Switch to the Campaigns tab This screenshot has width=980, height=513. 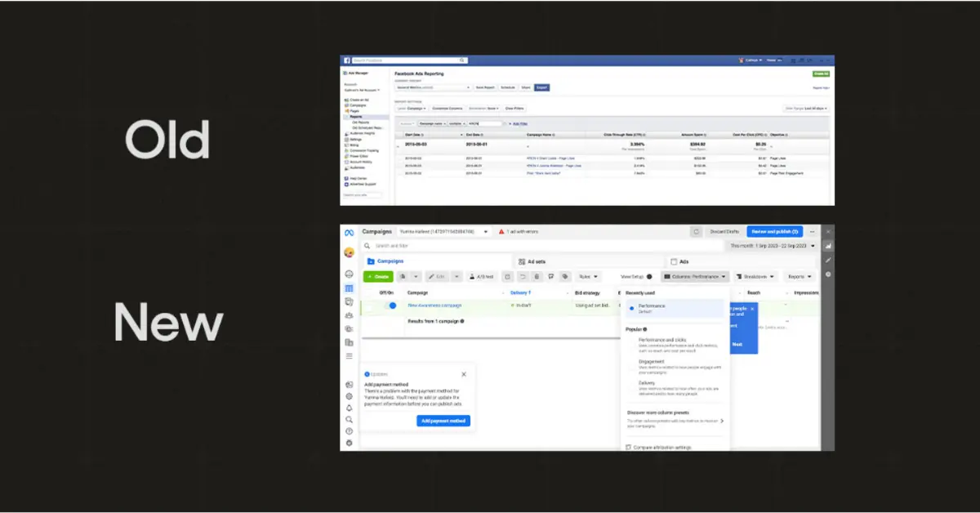pos(436,261)
